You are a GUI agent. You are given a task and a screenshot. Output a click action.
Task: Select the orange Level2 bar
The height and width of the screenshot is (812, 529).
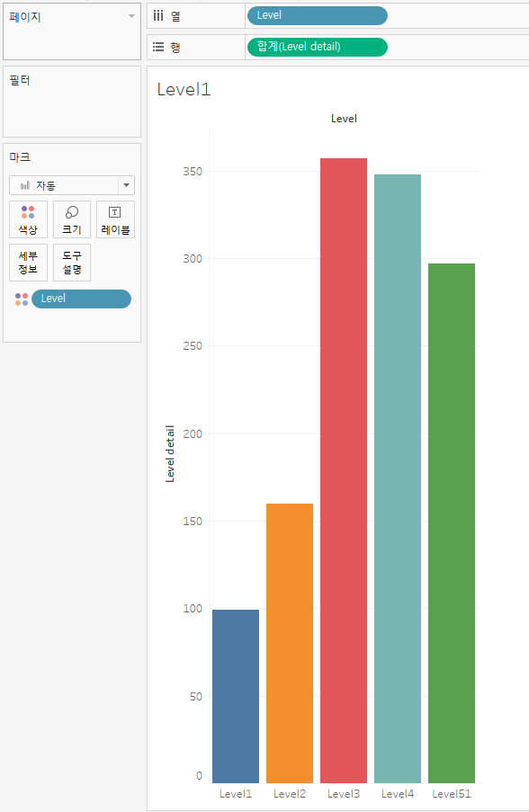click(290, 643)
